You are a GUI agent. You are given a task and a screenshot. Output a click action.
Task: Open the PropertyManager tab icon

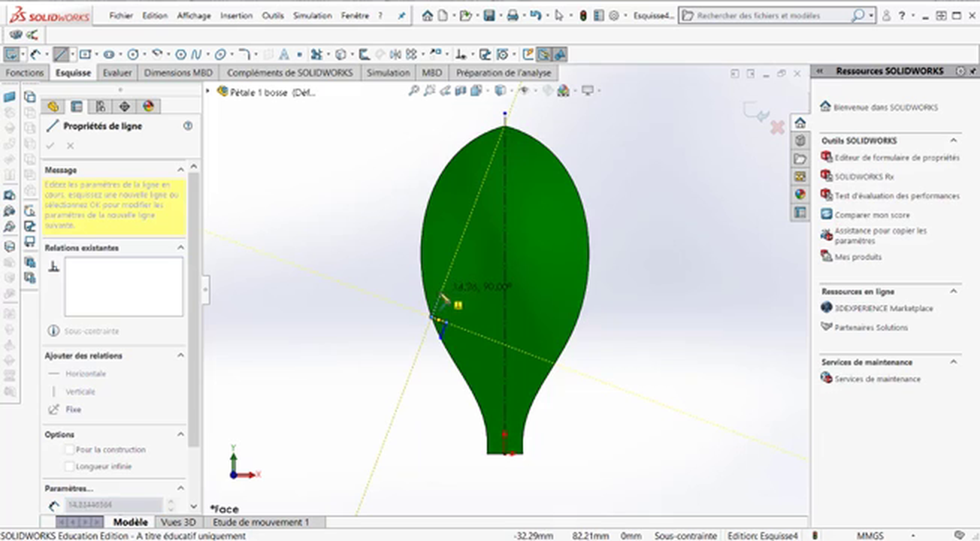click(76, 107)
